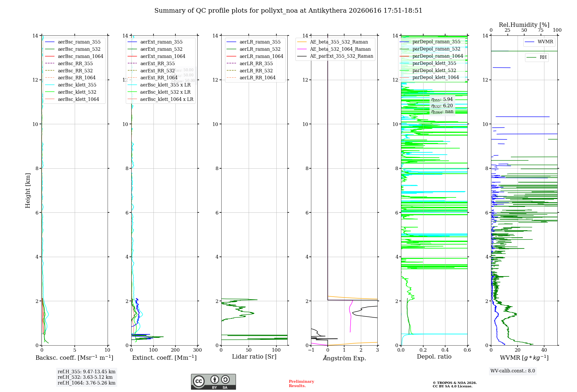
Task: Click the magenta Ångström curve below 2 km
Action: [x=351, y=316]
